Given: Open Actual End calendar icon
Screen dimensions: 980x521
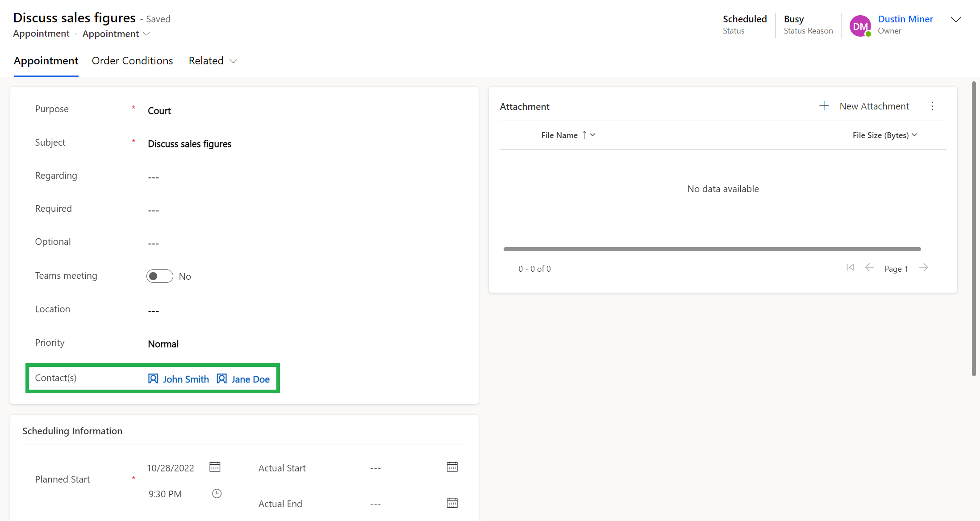Looking at the screenshot, I should pyautogui.click(x=452, y=503).
